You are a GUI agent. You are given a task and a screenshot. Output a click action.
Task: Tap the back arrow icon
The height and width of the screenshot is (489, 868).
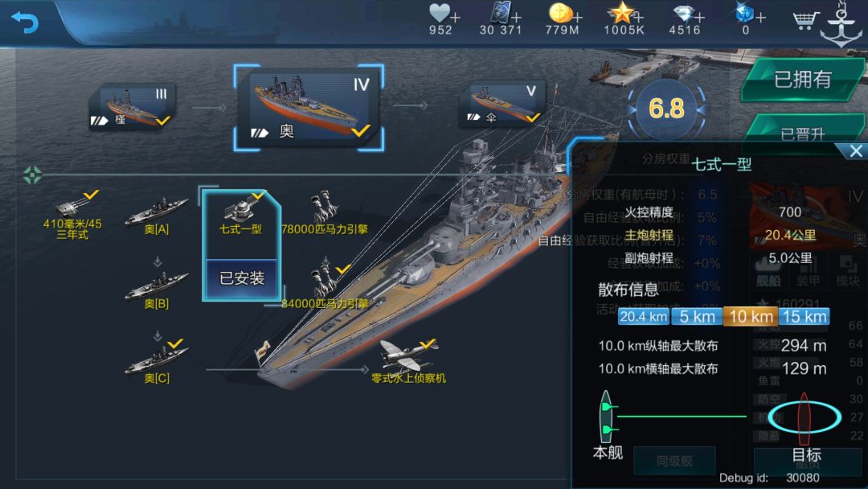tap(25, 23)
